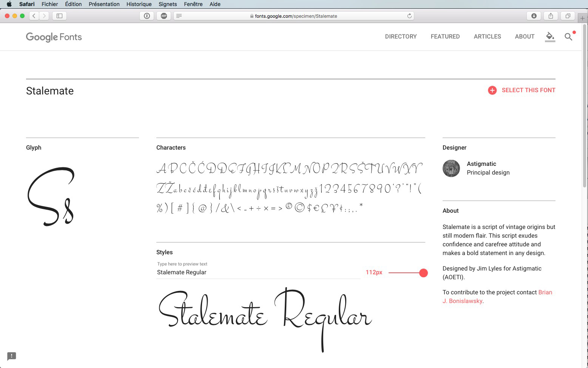Image resolution: width=588 pixels, height=368 pixels.
Task: Go back using Safari's back arrow
Action: pos(34,16)
